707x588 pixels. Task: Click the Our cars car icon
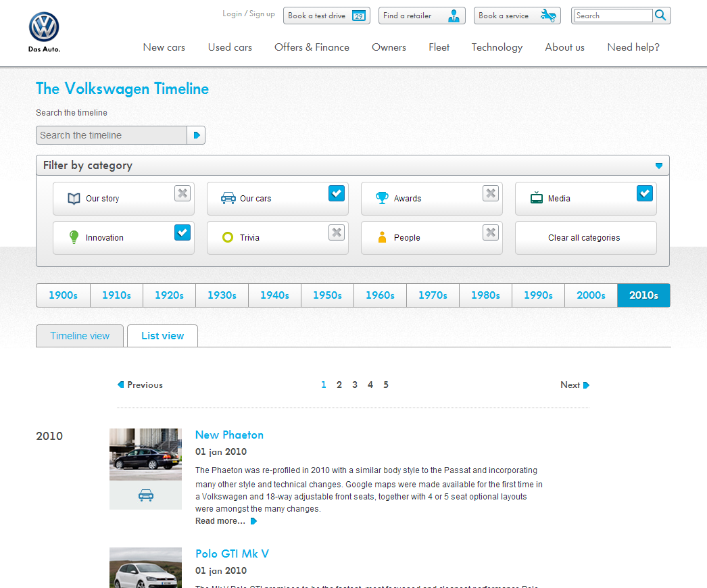pyautogui.click(x=228, y=199)
